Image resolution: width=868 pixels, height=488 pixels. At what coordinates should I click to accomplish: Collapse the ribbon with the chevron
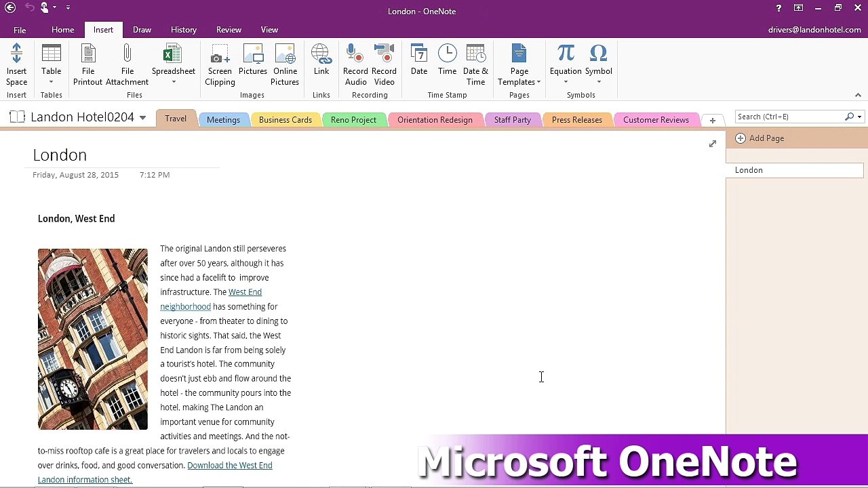pyautogui.click(x=858, y=95)
